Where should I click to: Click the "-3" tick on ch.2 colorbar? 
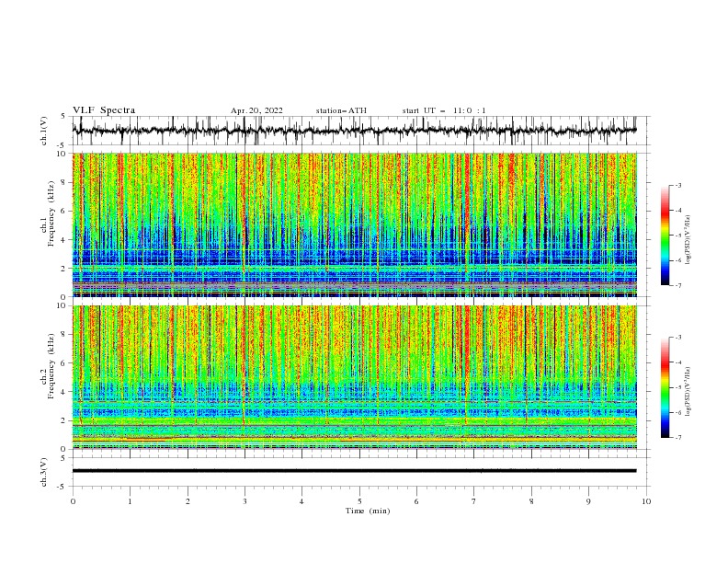678,338
